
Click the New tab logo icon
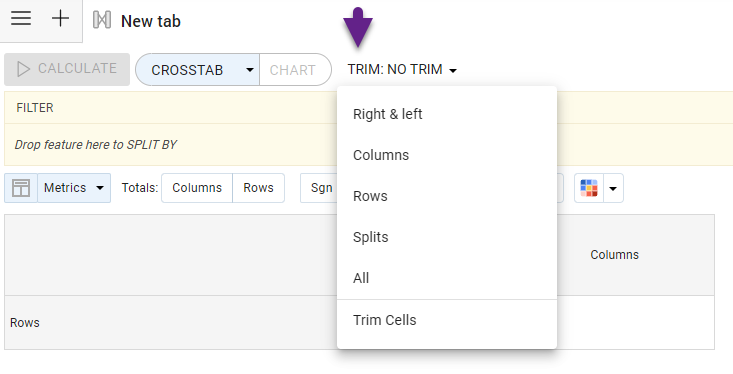102,20
